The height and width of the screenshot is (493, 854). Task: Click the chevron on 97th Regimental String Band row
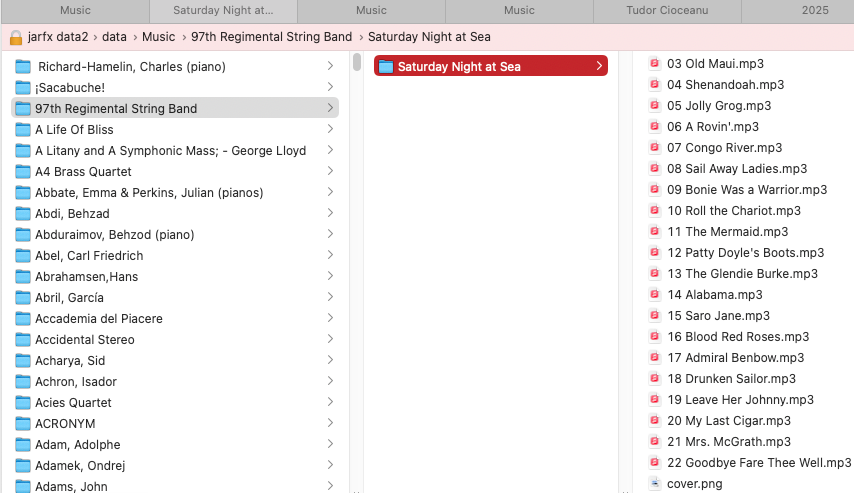point(330,108)
